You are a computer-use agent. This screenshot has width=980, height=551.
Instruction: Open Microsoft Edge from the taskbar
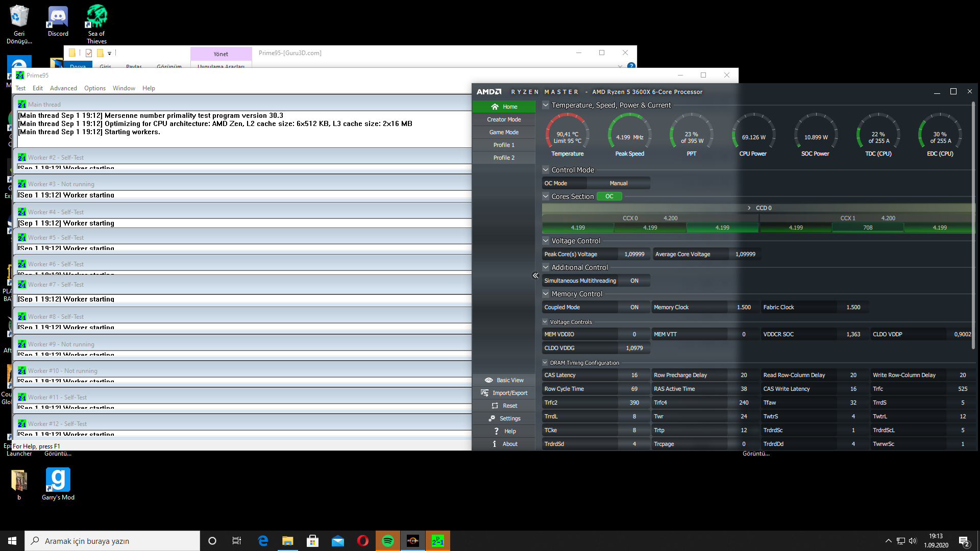click(263, 541)
